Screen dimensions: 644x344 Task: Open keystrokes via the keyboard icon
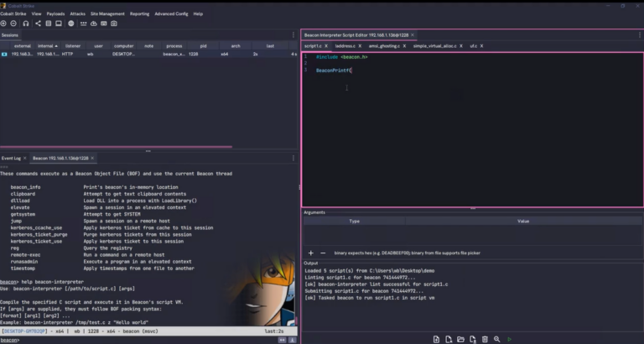(x=103, y=23)
